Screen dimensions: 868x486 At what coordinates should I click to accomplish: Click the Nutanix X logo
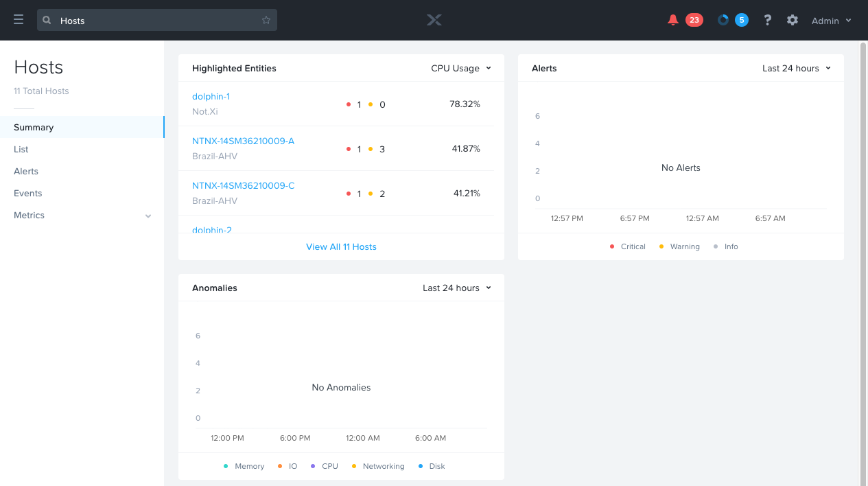[434, 21]
